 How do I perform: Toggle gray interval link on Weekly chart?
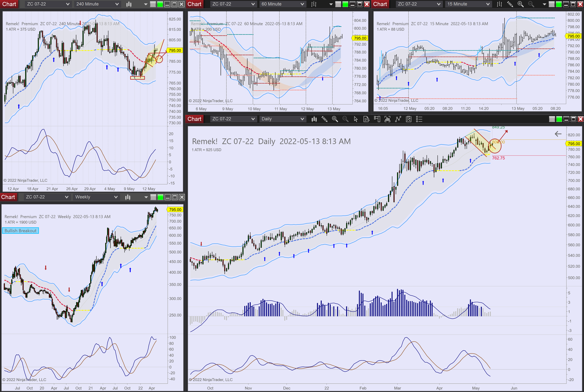coord(153,197)
